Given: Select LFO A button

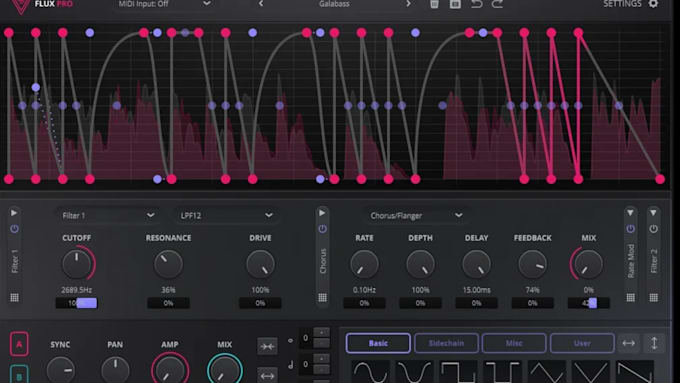Looking at the screenshot, I should [19, 344].
